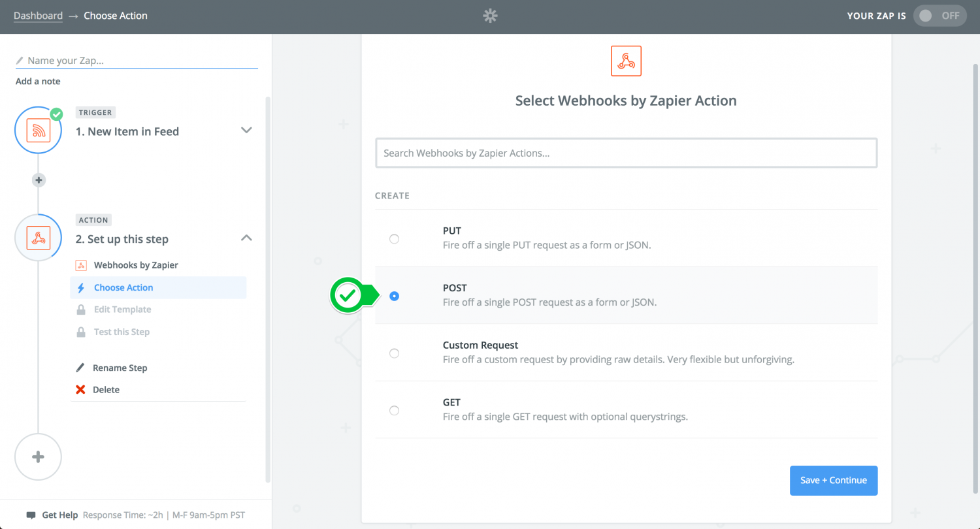Image resolution: width=980 pixels, height=529 pixels.
Task: Choose Rename Step option
Action: coord(120,368)
